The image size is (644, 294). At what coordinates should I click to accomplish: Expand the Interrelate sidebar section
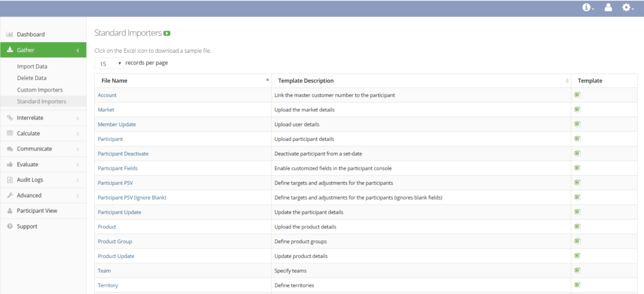(43, 118)
